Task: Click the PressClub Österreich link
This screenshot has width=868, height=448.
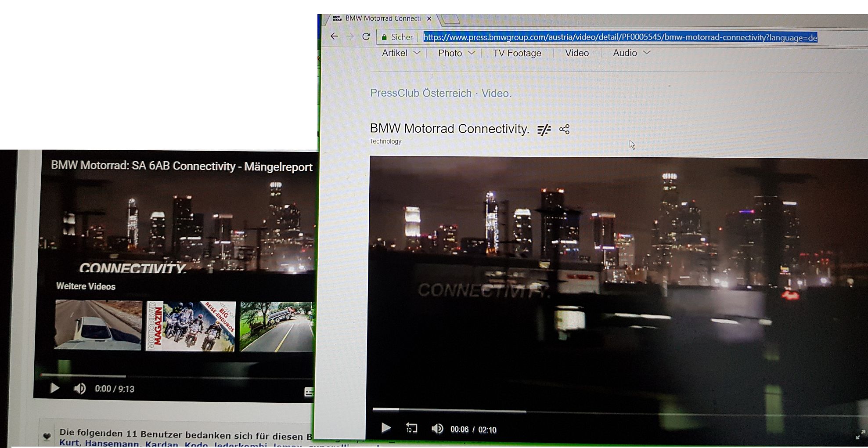Action: click(421, 93)
